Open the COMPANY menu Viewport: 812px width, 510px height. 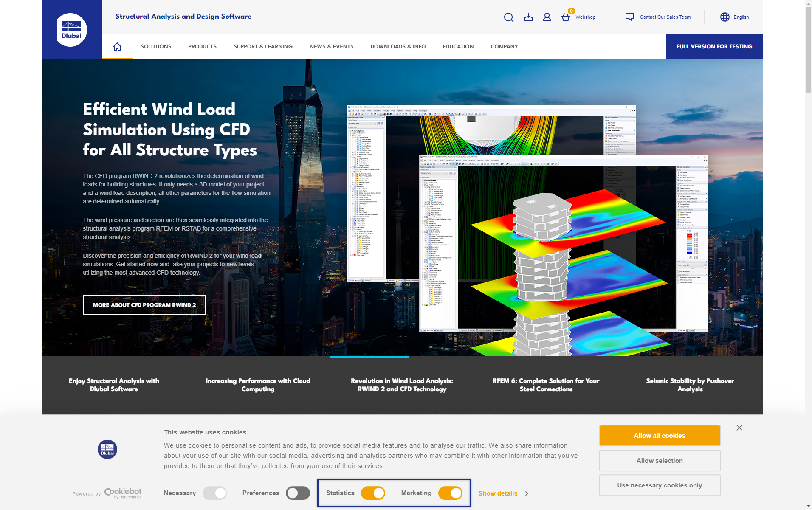[x=504, y=47]
